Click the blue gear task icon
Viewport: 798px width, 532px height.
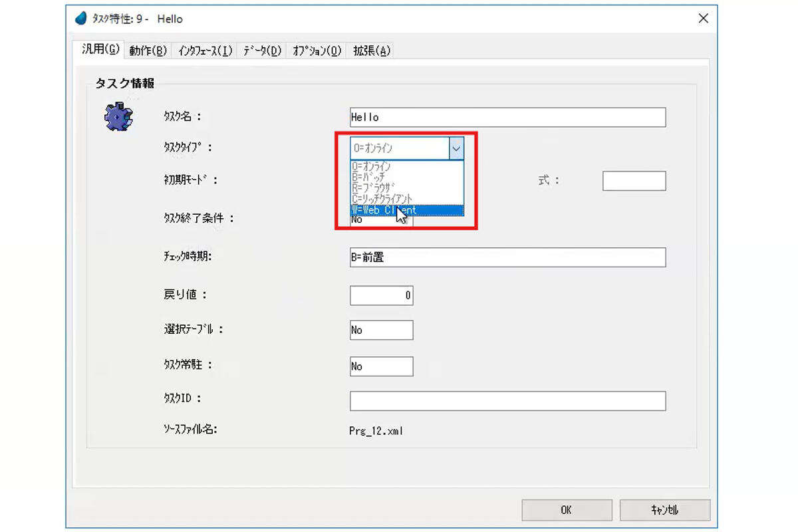(x=119, y=117)
